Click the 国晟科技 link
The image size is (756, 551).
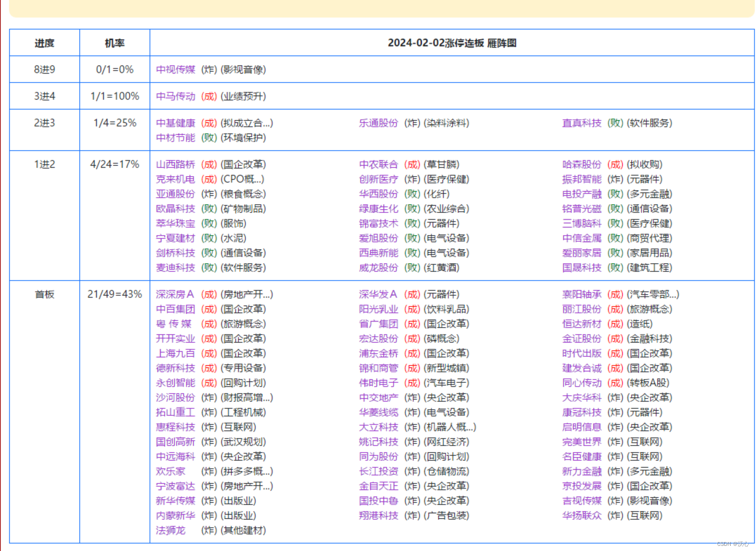(x=582, y=268)
